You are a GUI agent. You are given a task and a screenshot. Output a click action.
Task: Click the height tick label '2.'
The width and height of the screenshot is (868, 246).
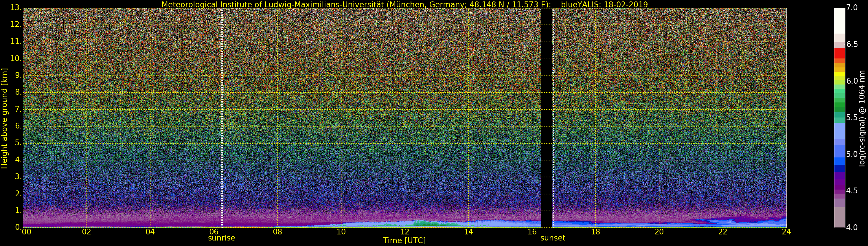click(x=18, y=193)
